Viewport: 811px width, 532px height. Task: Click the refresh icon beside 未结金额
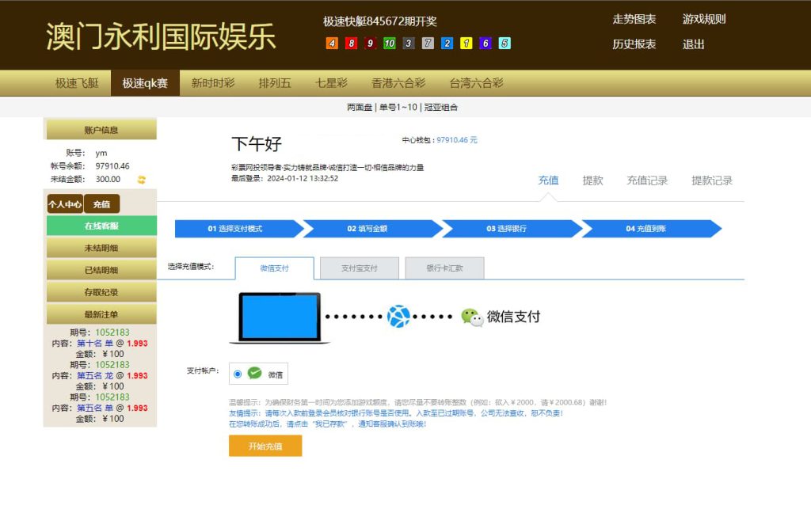click(x=139, y=180)
